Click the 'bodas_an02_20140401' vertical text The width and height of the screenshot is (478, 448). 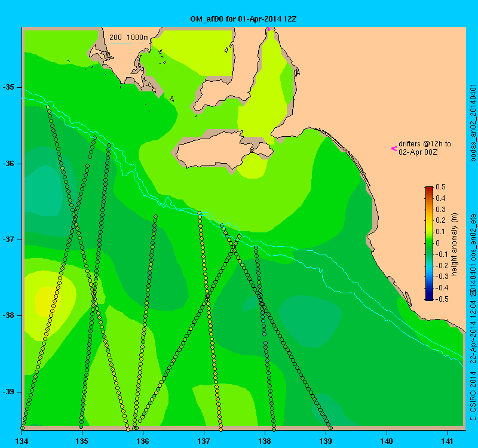coord(473,123)
